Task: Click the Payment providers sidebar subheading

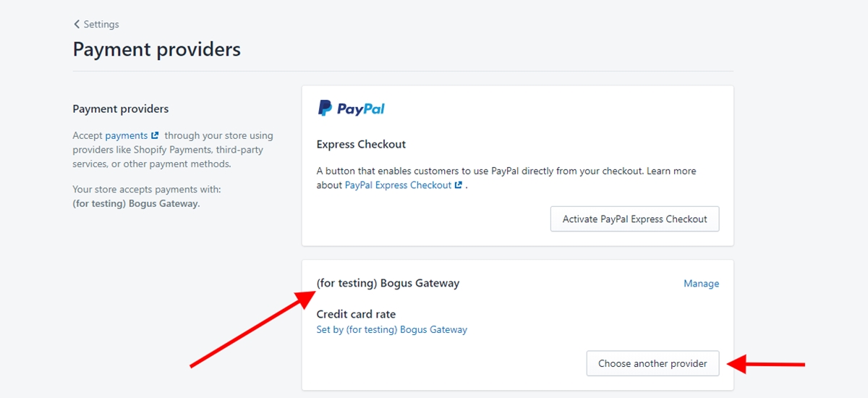Action: [121, 109]
